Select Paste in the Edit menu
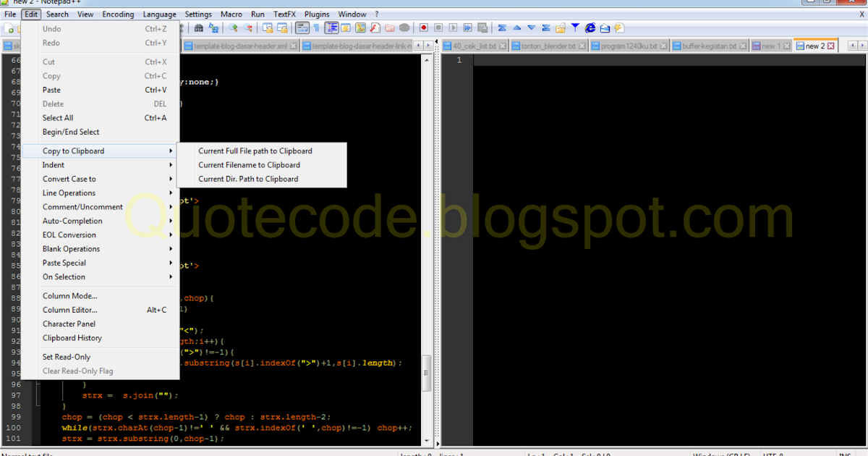 pos(100,90)
